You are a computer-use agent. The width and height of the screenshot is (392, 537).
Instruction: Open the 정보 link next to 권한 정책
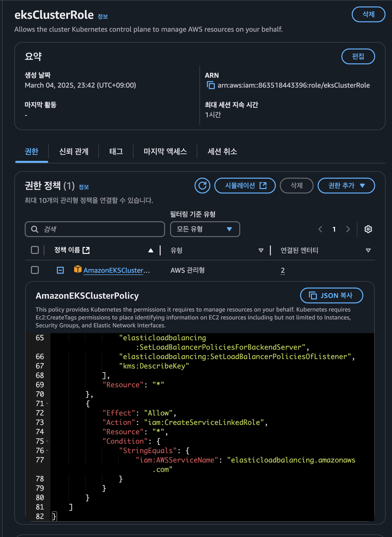84,187
